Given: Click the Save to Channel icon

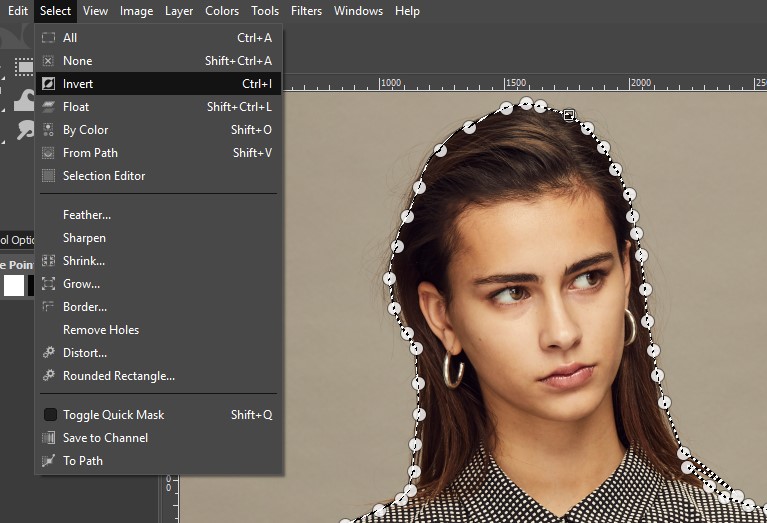Looking at the screenshot, I should coord(48,438).
